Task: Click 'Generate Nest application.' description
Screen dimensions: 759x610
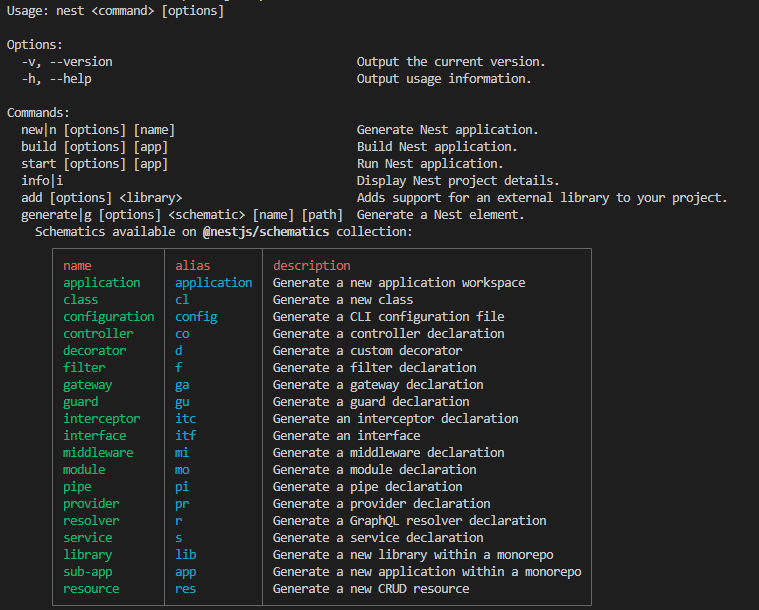Action: 447,130
